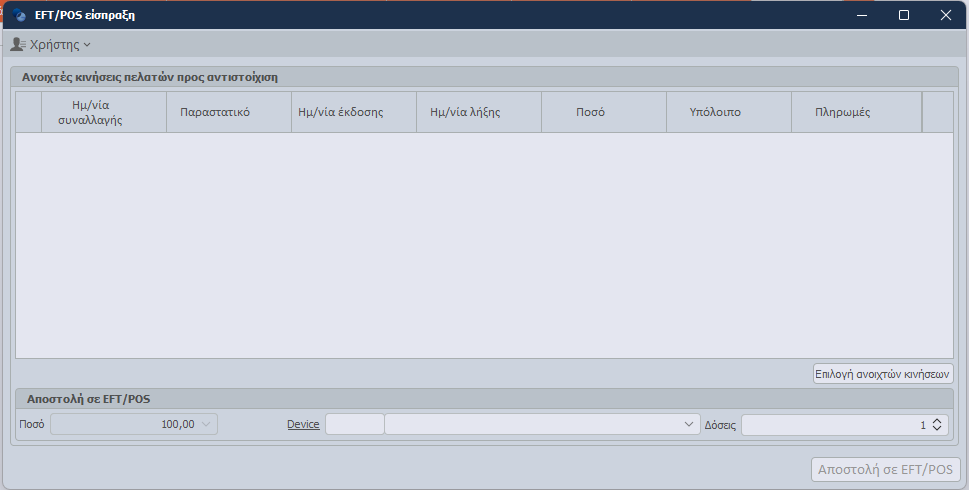Click the user icon beside Χρήστης
This screenshot has width=969, height=490.
click(18, 45)
